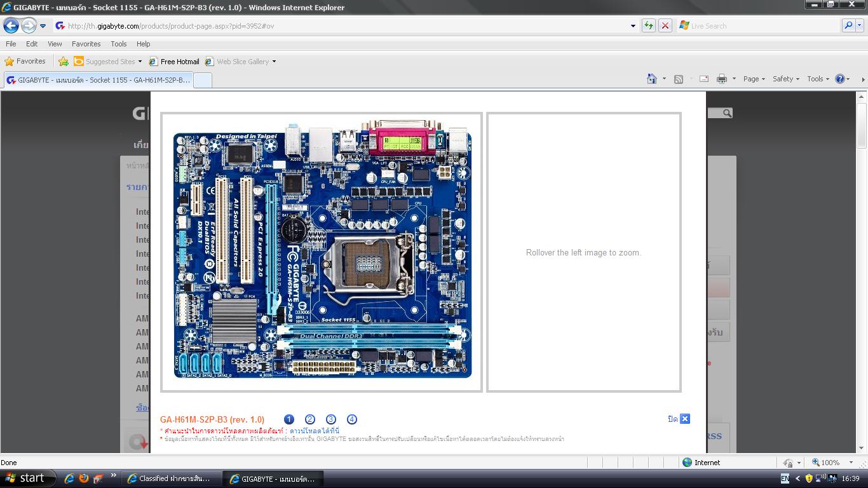
Task: Close the image popup with blue X
Action: point(684,419)
